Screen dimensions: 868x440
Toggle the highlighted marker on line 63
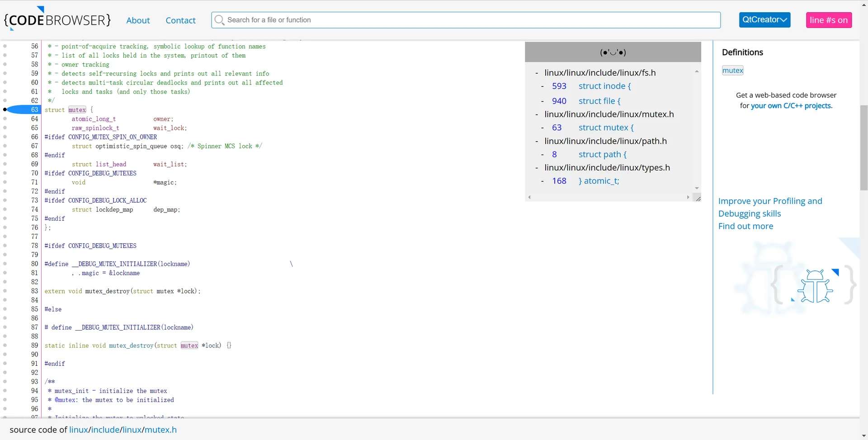pos(5,109)
